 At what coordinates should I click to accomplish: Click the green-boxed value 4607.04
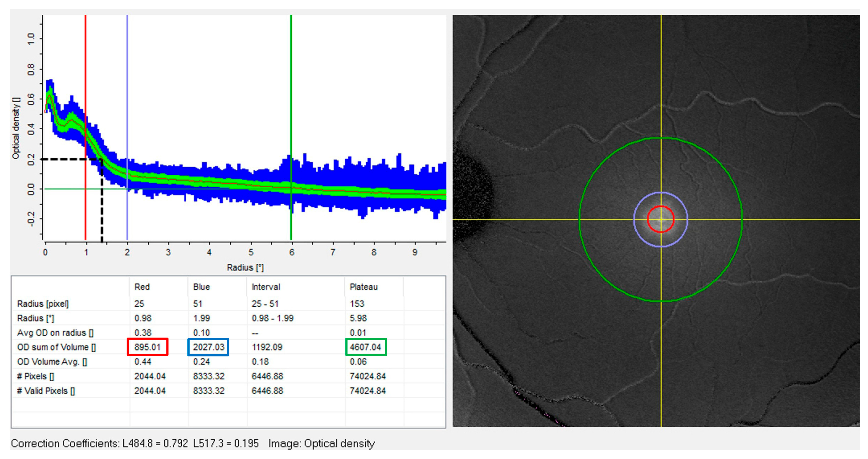click(366, 347)
